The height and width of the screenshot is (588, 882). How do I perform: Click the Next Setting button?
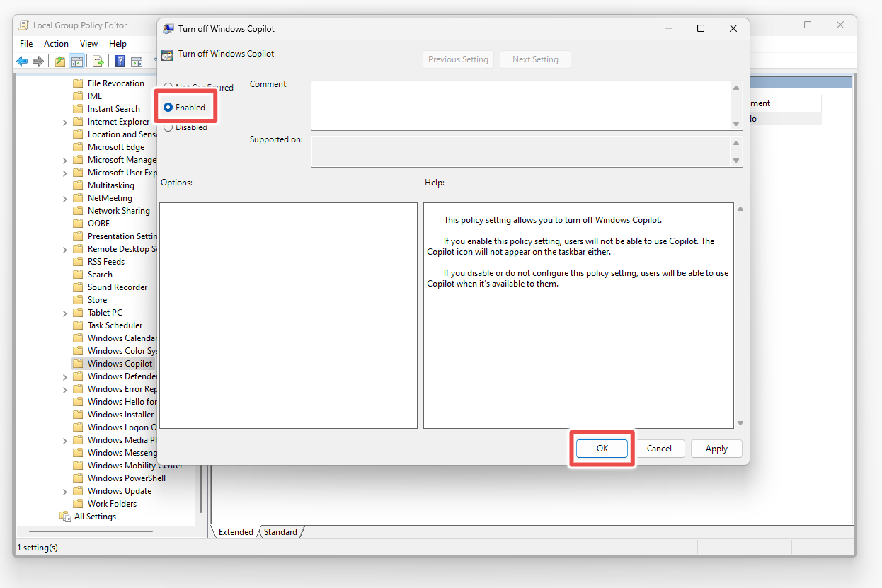click(x=535, y=59)
